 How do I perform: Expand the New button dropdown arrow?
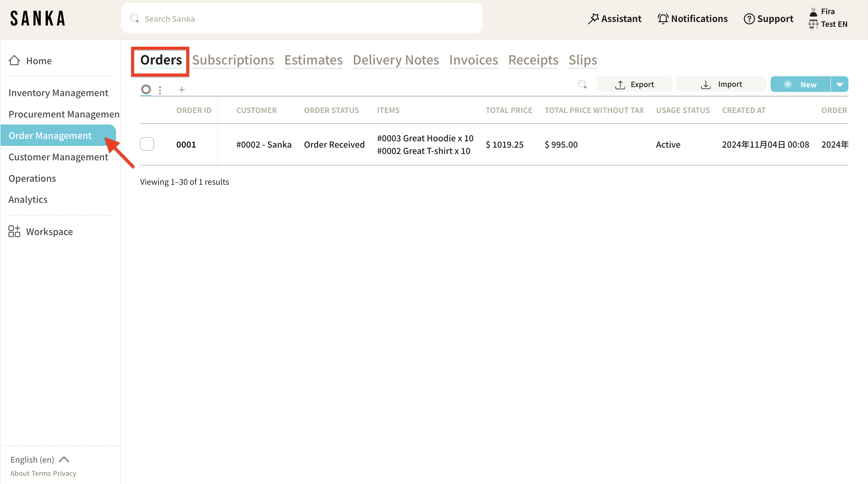(840, 85)
